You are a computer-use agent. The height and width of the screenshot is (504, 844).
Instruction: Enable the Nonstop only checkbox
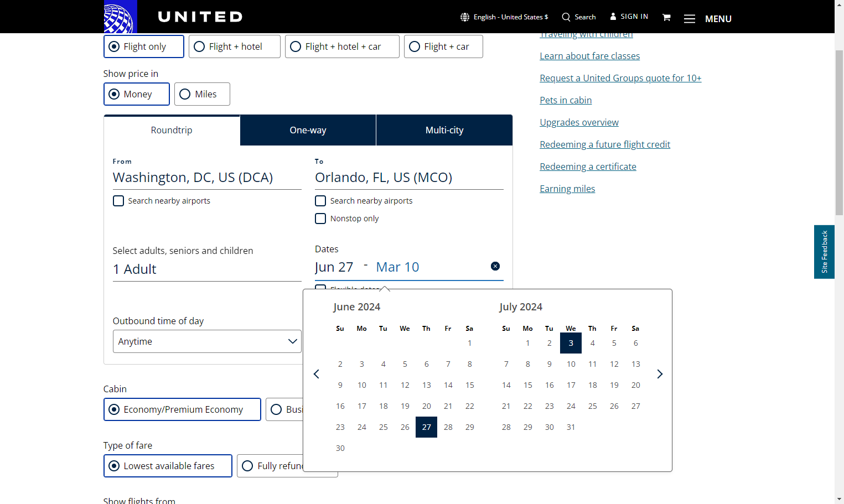point(320,219)
